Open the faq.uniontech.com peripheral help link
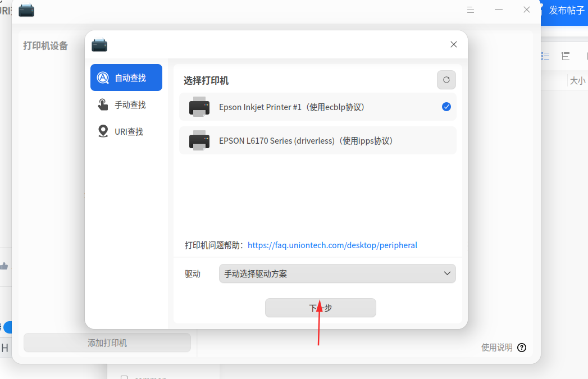 point(332,245)
